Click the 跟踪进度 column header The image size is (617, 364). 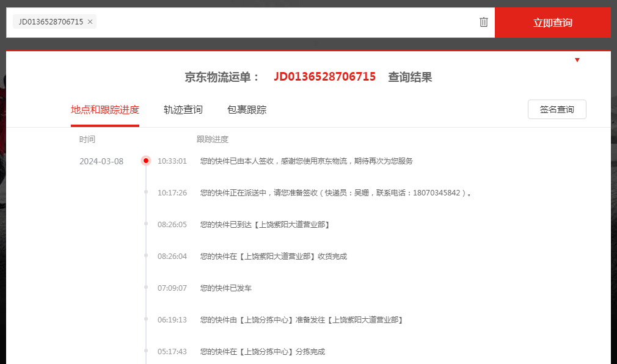(213, 139)
